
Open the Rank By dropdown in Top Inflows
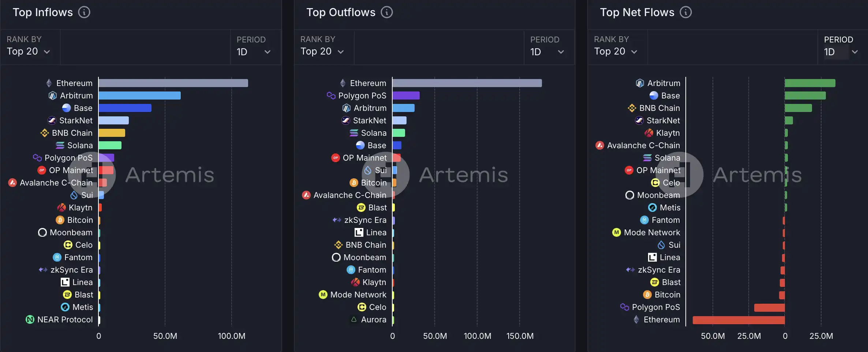(x=29, y=52)
